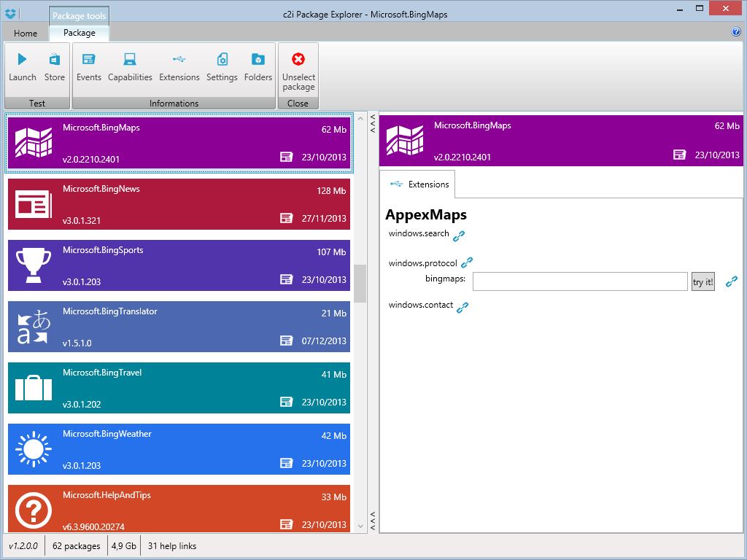Select the Microsoft.BingNews newspaper icon
The width and height of the screenshot is (747, 560).
click(x=33, y=204)
